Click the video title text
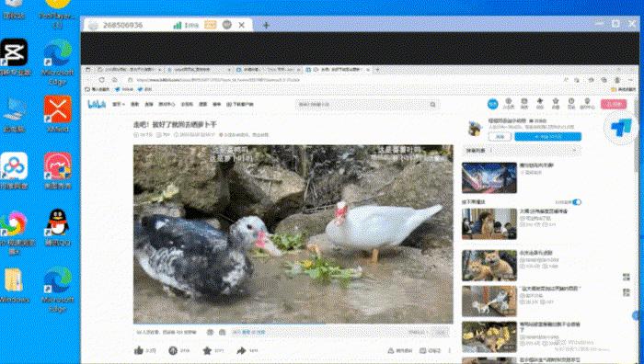 [175, 124]
